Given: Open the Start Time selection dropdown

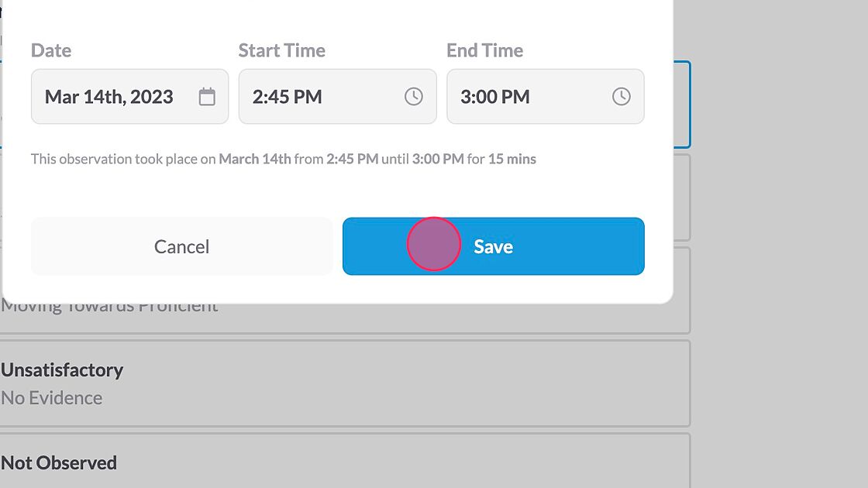Looking at the screenshot, I should (x=337, y=96).
